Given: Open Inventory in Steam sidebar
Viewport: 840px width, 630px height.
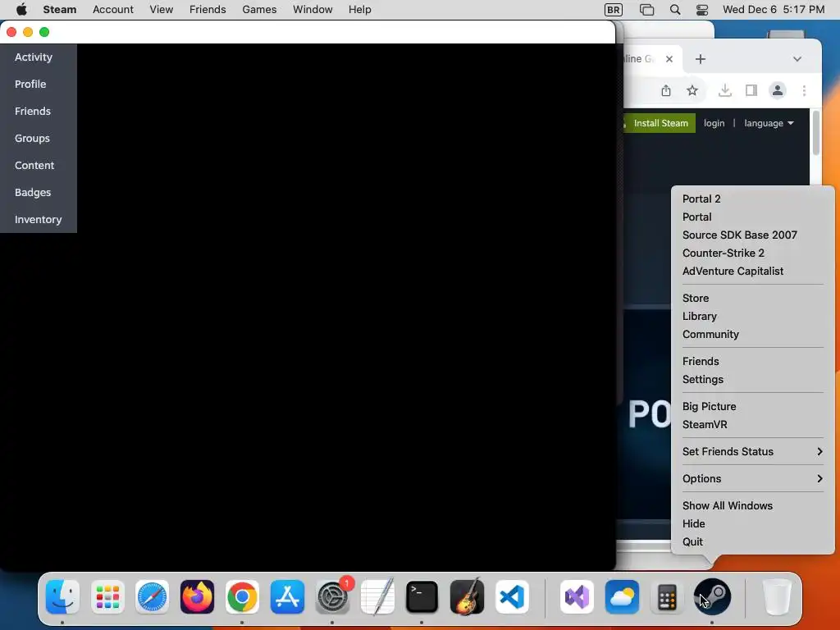Looking at the screenshot, I should 39,220.
